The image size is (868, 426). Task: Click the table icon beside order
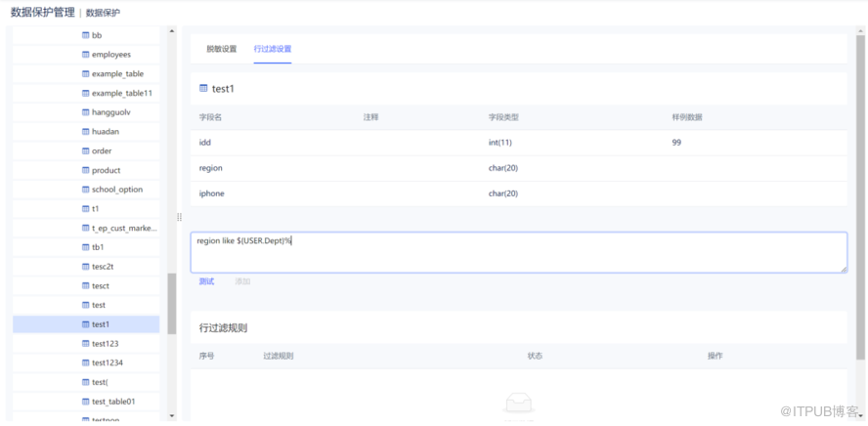pyautogui.click(x=85, y=151)
